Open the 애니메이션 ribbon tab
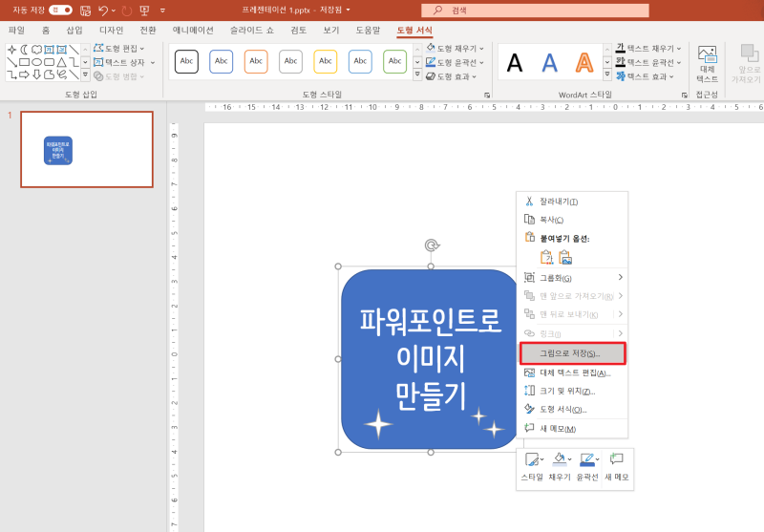 coord(193,31)
